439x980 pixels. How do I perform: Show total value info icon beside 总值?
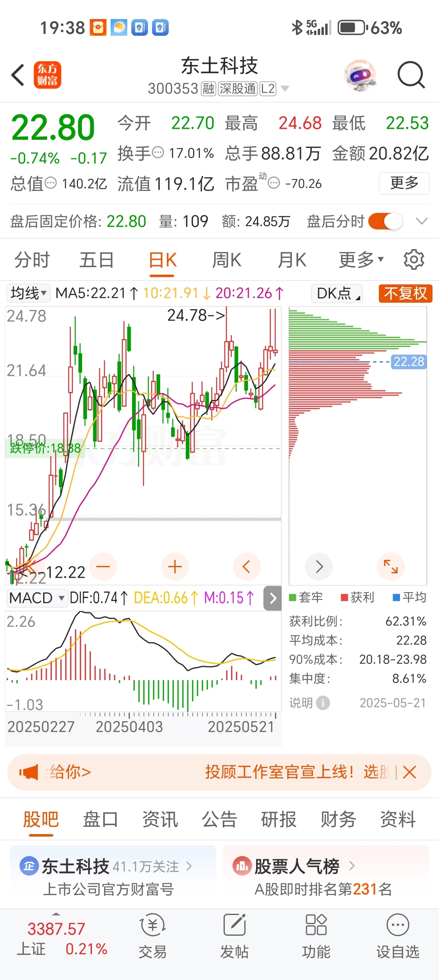click(50, 183)
